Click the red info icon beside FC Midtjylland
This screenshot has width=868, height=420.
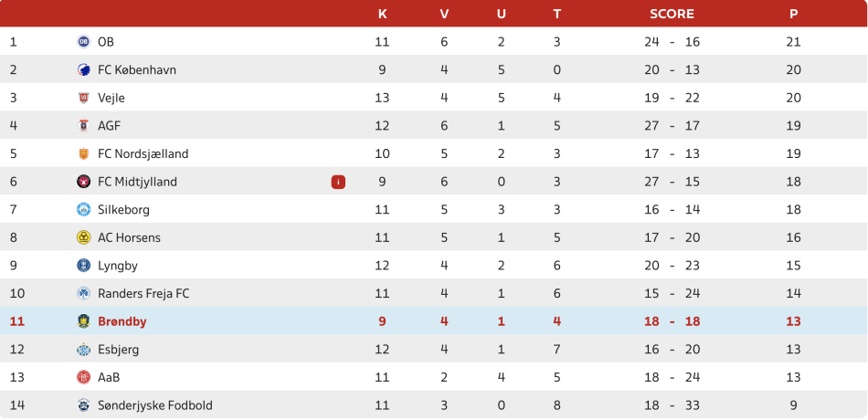coord(338,182)
